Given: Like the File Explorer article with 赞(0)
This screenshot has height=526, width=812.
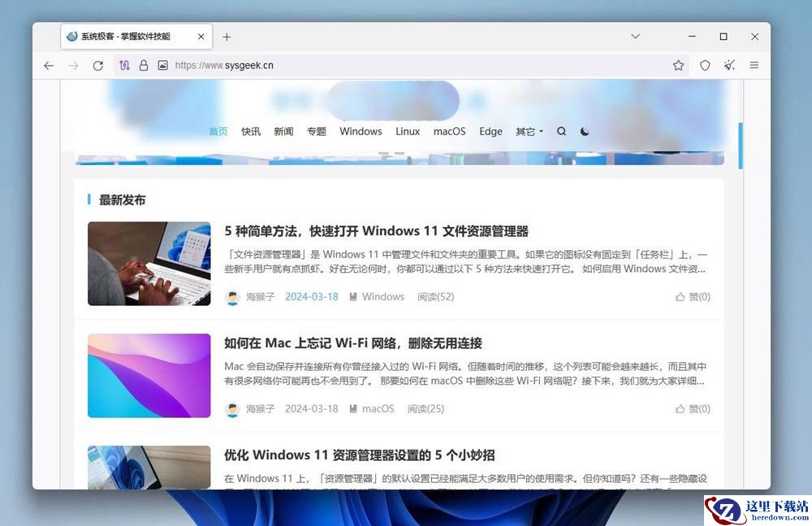Looking at the screenshot, I should [x=693, y=296].
